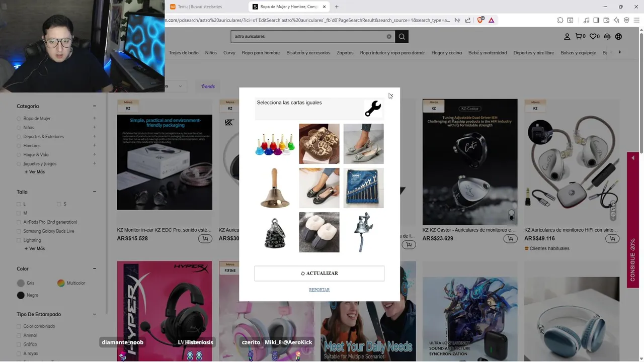Open the browser extensions puzzle icon

click(x=560, y=20)
